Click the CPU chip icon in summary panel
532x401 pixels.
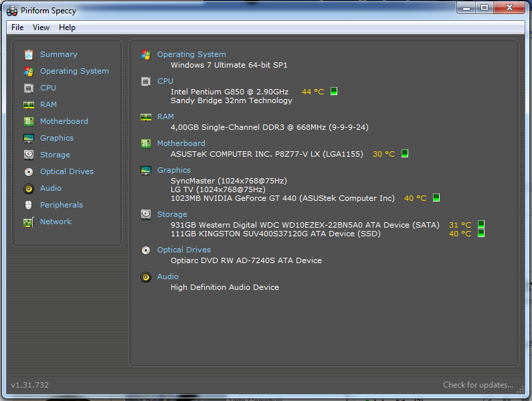(x=146, y=82)
